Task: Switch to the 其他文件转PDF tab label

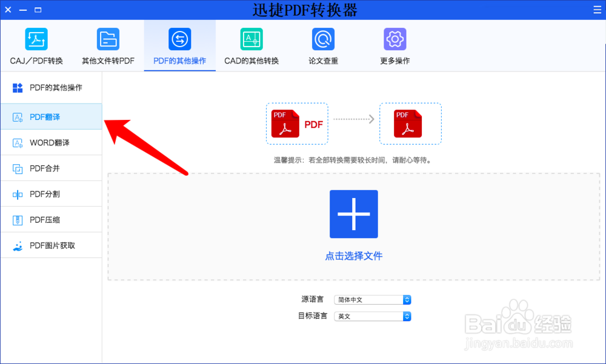Action: pos(108,61)
